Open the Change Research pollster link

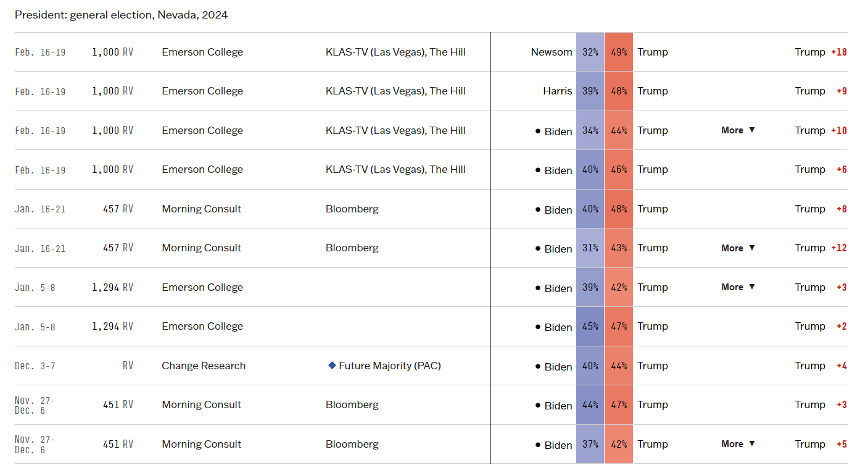204,366
